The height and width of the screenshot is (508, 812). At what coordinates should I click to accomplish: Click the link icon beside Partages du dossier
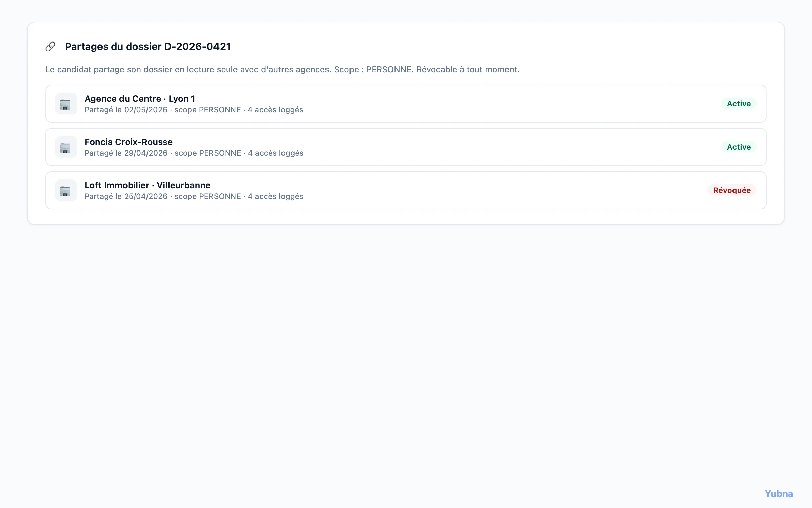tap(50, 46)
